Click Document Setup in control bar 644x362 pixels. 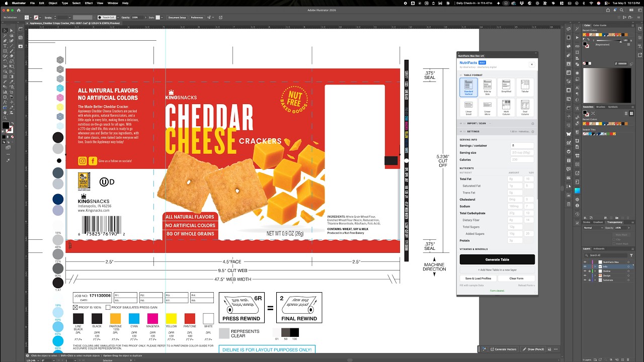coord(177,18)
